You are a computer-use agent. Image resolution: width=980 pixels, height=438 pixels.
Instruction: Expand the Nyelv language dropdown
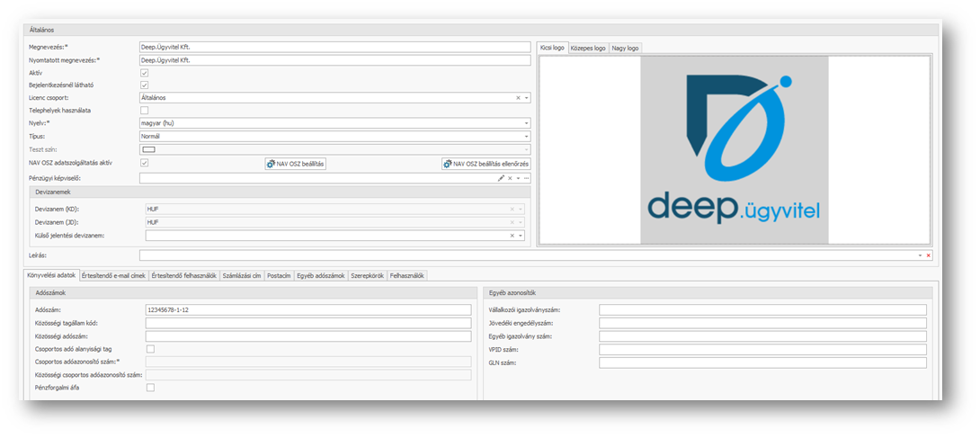click(526, 123)
